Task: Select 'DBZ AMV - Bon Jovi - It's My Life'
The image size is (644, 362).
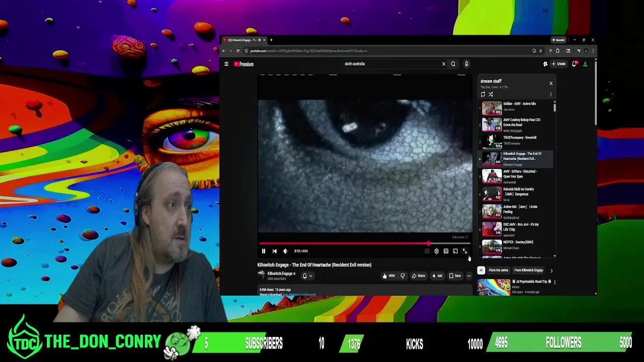Action: tap(516, 229)
